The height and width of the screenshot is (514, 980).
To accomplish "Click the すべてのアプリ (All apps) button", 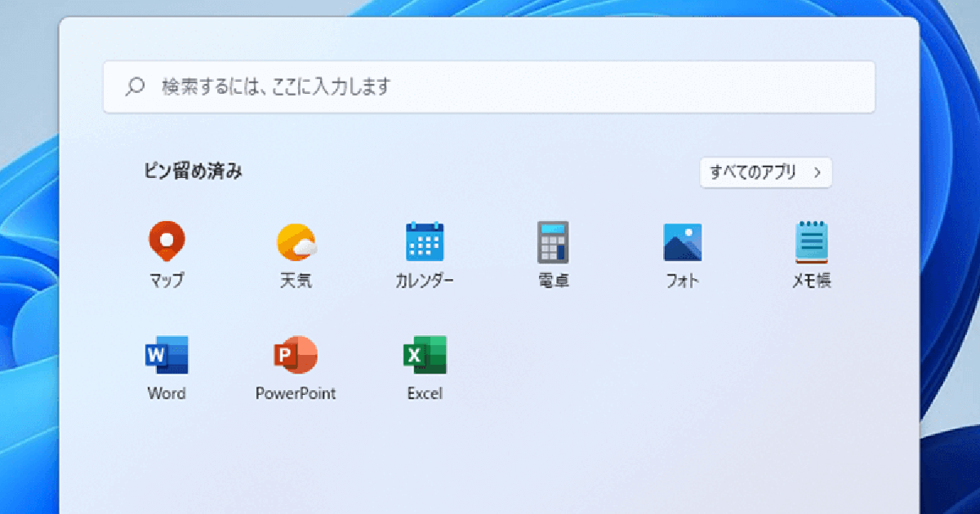I will coord(766,172).
